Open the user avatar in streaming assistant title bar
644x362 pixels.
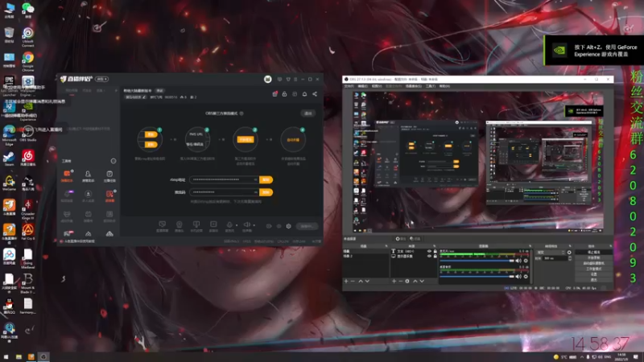pyautogui.click(x=267, y=79)
